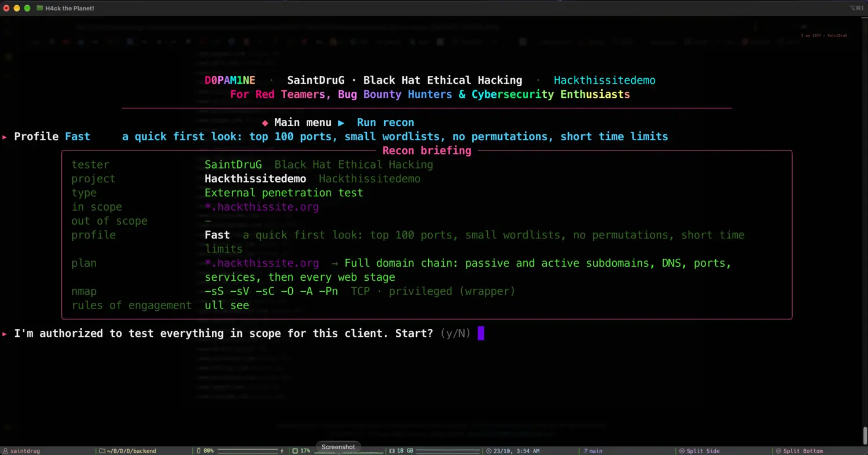Click Split Bottom in the status bar
Screen dimensions: 868x455
[802, 451]
